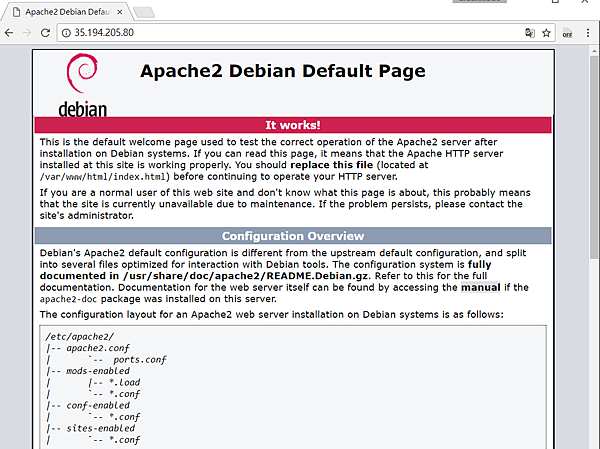Open the Chrome three-dot menu
Screen dimensions: 600x449
[x=588, y=33]
